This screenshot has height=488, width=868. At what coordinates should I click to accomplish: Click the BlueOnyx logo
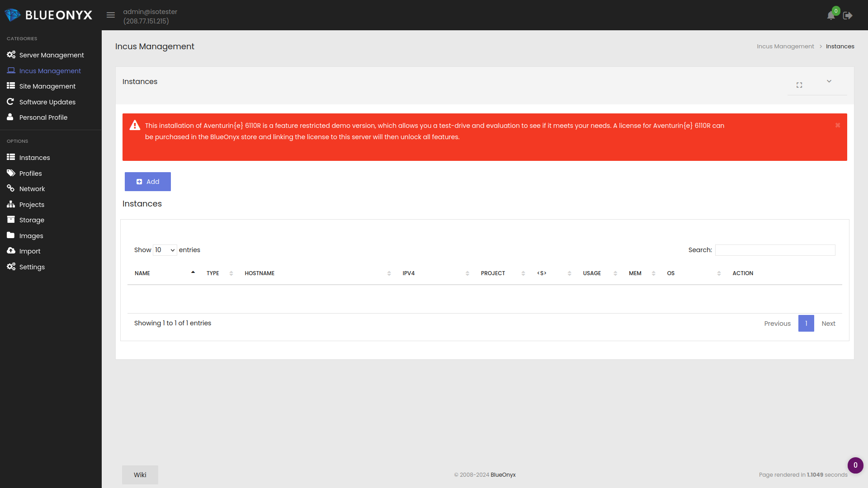pos(48,15)
